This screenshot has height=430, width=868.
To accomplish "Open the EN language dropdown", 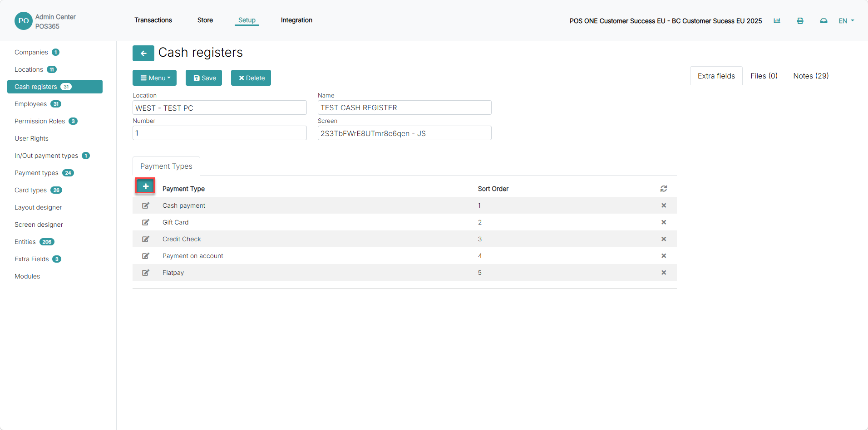I will (x=846, y=21).
